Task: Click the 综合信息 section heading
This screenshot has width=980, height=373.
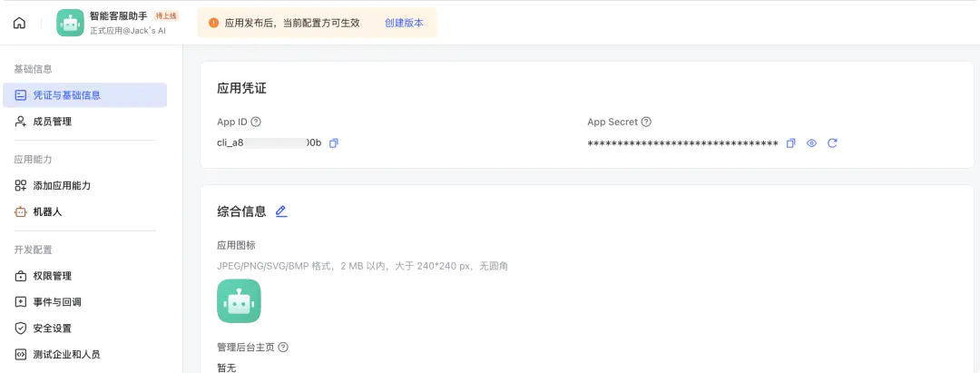Action: [241, 211]
